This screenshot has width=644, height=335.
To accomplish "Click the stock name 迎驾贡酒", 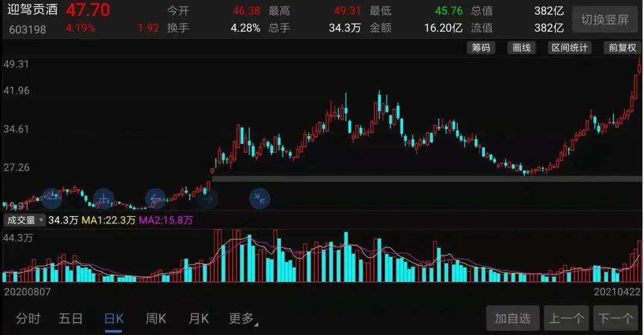I will tap(32, 10).
